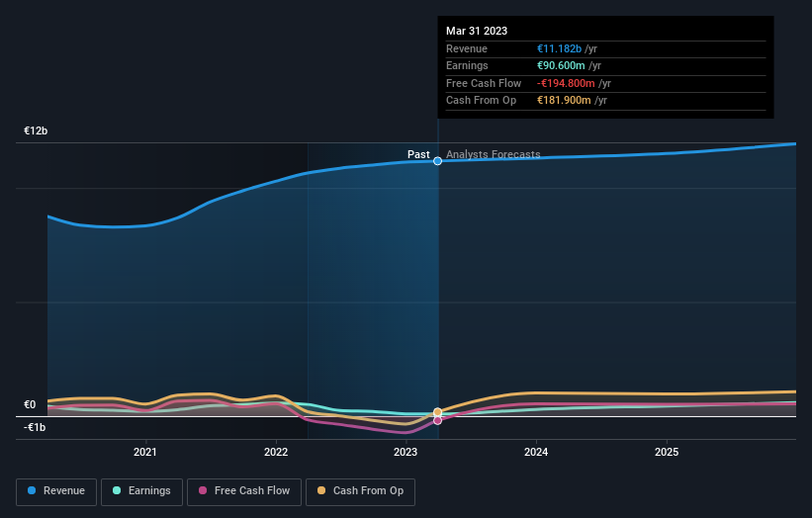
Task: Click the Revenue data point at Mar 2023
Action: coord(437,161)
